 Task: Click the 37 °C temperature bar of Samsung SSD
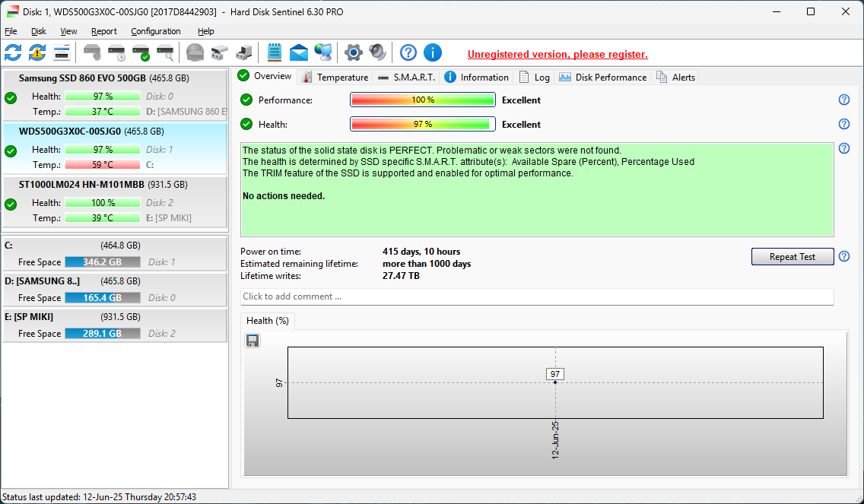click(103, 111)
